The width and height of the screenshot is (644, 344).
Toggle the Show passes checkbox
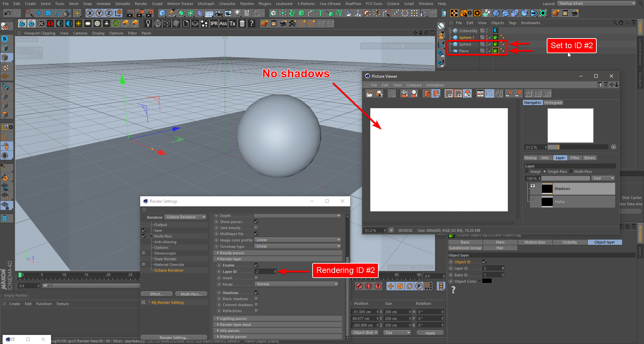[x=256, y=222]
